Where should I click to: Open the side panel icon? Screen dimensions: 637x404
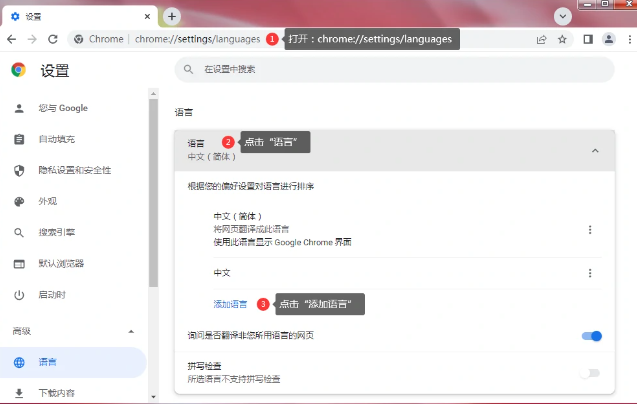point(588,39)
